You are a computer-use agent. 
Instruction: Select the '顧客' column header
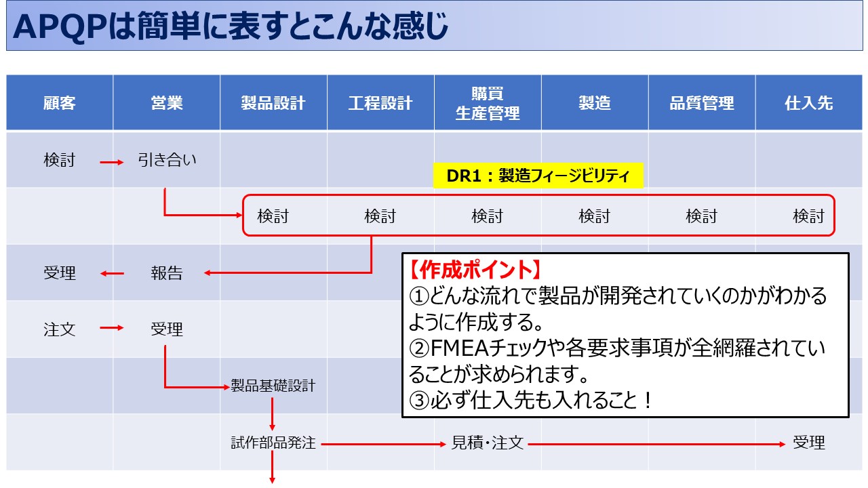pyautogui.click(x=60, y=103)
